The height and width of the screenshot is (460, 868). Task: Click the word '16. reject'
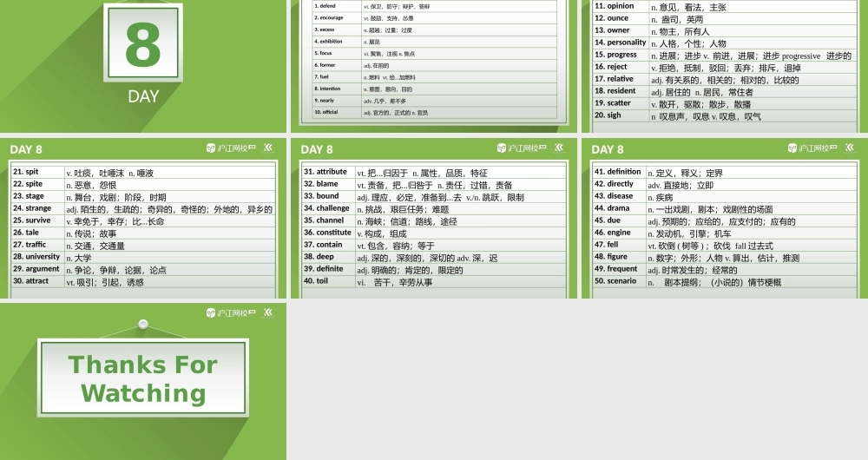pyautogui.click(x=610, y=67)
